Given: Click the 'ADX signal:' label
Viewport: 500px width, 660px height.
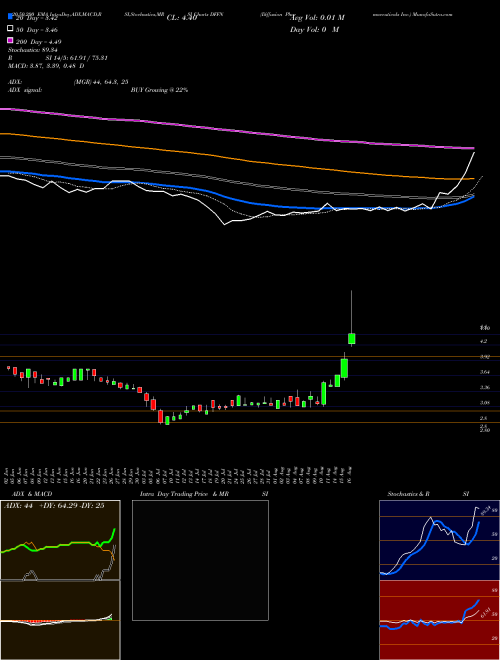Looking at the screenshot, I should (25, 90).
